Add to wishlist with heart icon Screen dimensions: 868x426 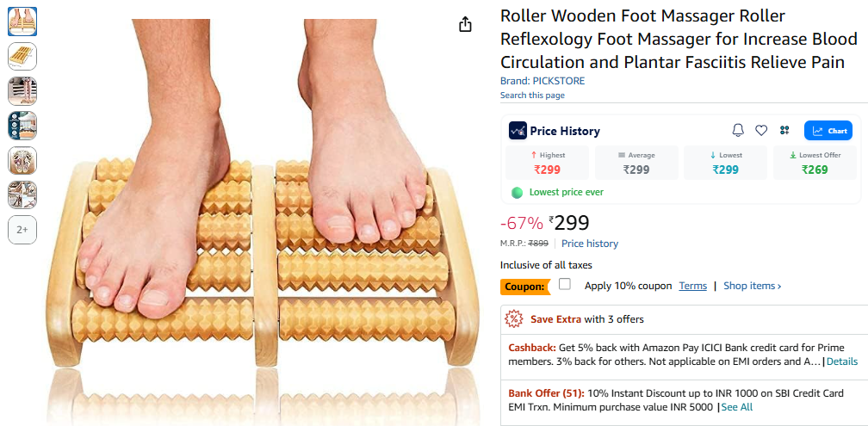[x=761, y=130]
